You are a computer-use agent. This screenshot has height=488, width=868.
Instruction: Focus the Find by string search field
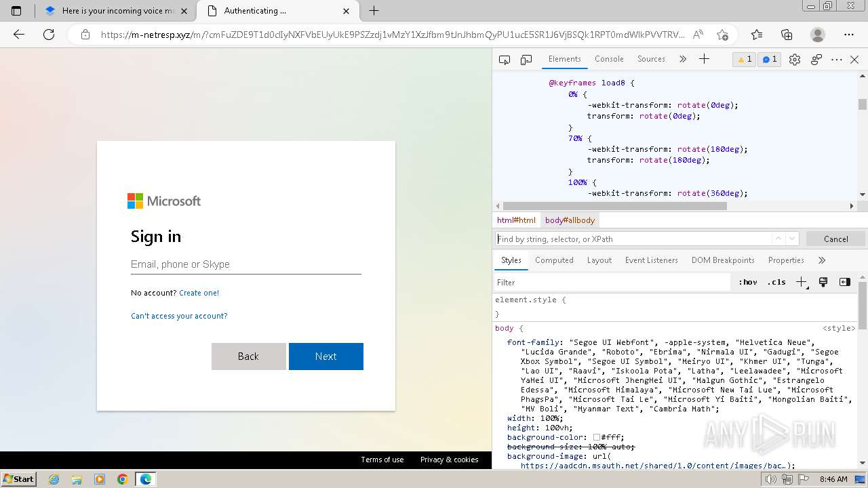click(x=633, y=239)
